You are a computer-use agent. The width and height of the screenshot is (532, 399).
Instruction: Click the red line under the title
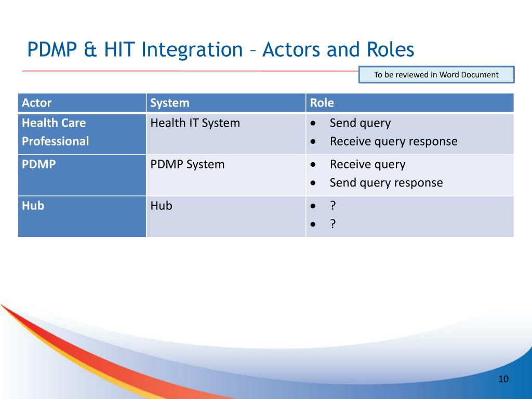(190, 71)
